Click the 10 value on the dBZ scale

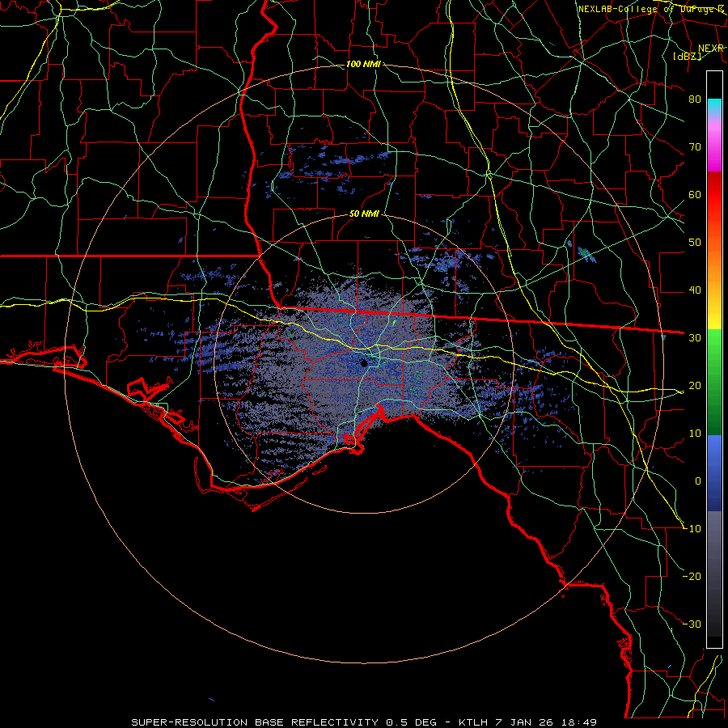tap(695, 434)
